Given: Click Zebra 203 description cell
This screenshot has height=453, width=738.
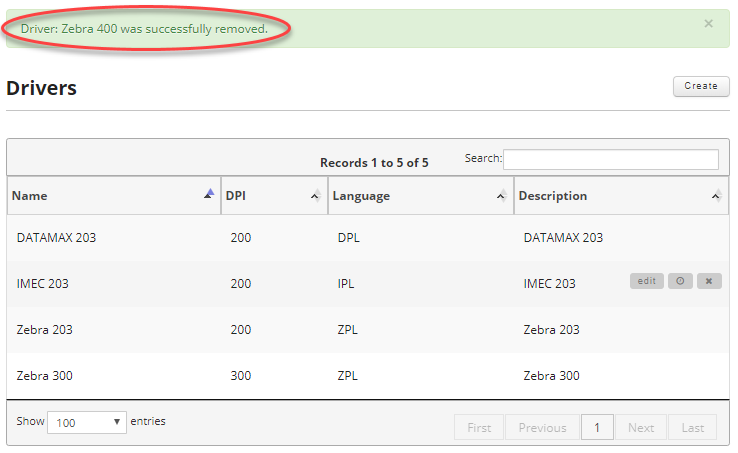Looking at the screenshot, I should point(552,330).
